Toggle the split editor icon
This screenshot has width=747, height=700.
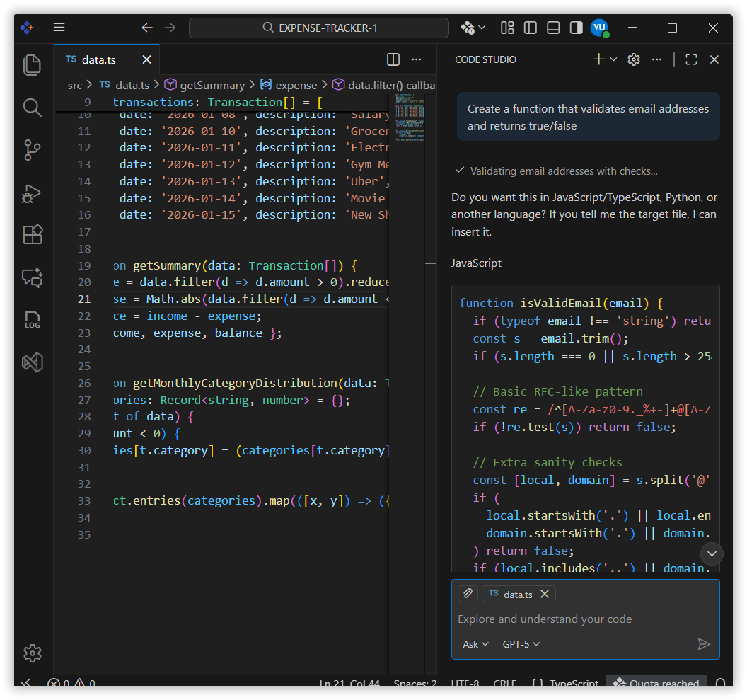[x=393, y=59]
